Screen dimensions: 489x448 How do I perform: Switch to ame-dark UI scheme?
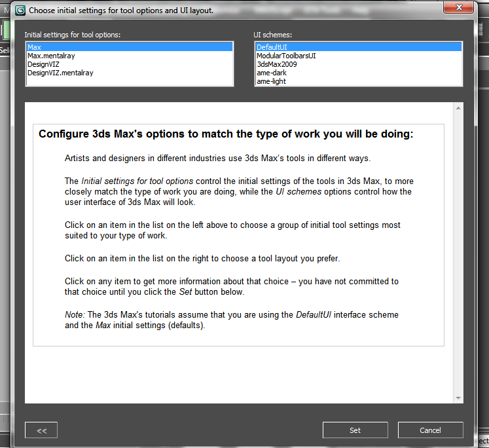(271, 73)
